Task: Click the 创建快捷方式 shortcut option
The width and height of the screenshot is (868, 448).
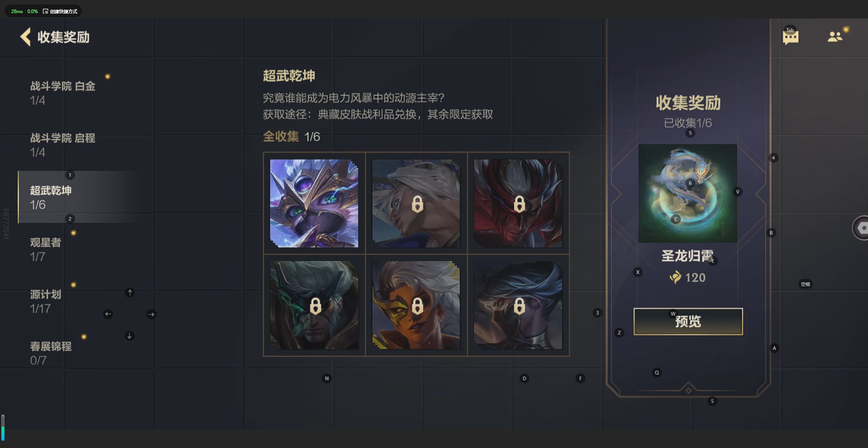Action: tap(60, 11)
